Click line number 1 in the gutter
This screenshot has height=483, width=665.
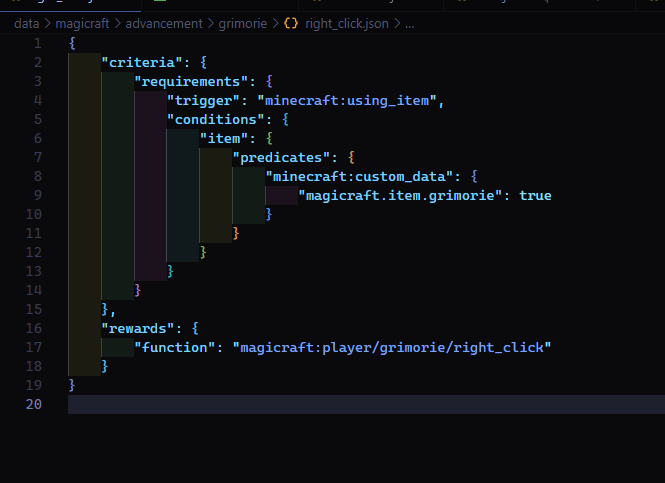click(x=38, y=44)
